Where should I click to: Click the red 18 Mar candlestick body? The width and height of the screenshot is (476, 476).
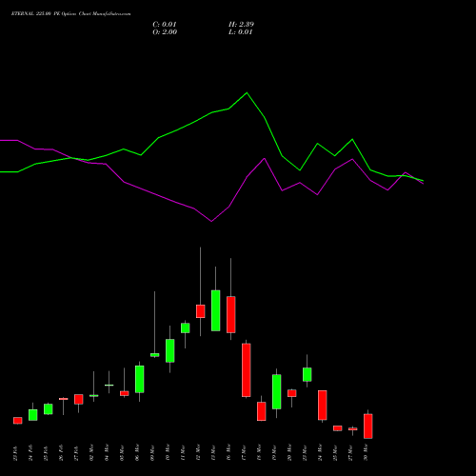click(262, 411)
